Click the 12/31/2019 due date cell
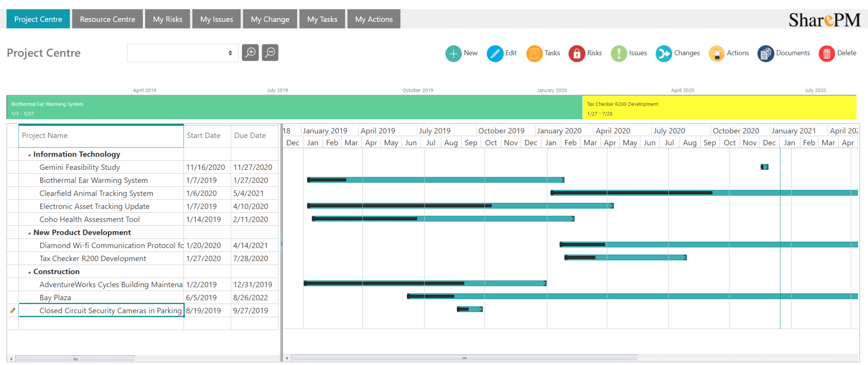868x365 pixels. click(254, 285)
